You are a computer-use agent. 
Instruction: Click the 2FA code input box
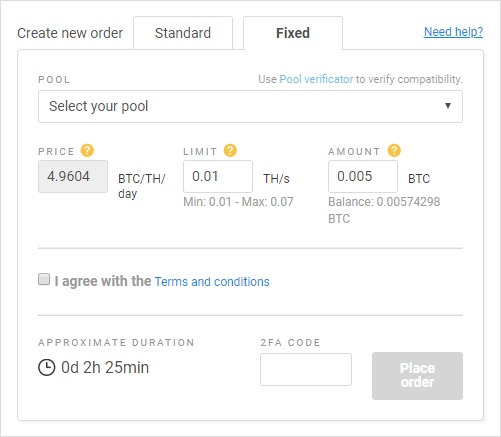[306, 370]
